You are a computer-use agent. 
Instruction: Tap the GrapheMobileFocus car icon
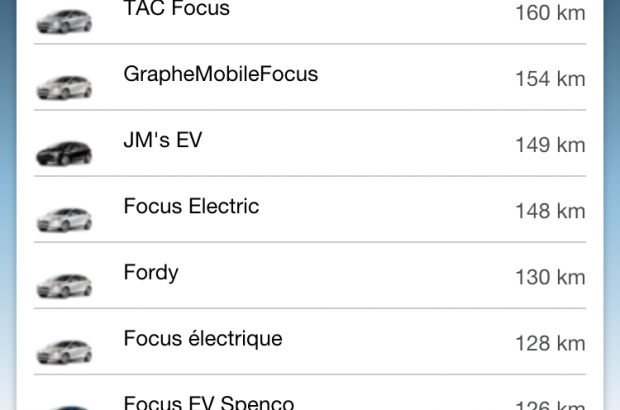[x=64, y=85]
